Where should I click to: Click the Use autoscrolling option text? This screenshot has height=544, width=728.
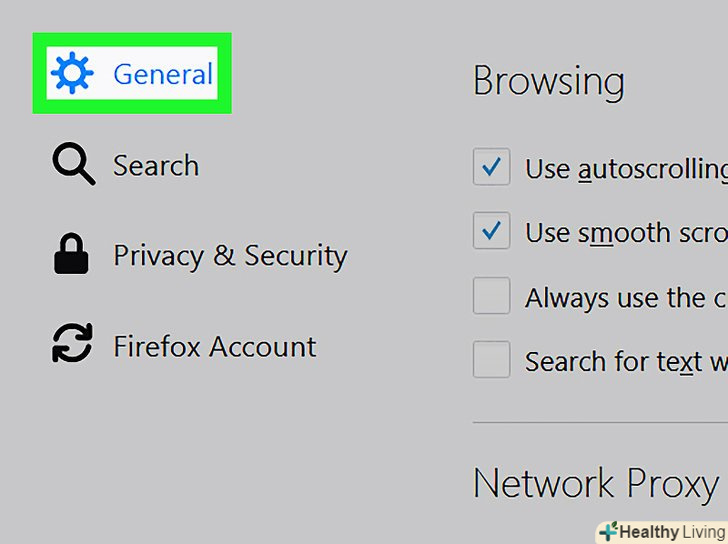tap(626, 169)
